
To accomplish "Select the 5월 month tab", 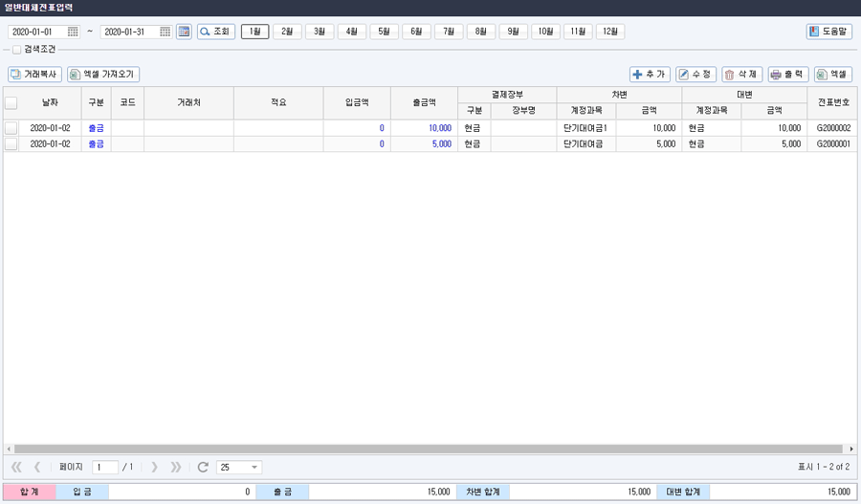I will point(385,32).
